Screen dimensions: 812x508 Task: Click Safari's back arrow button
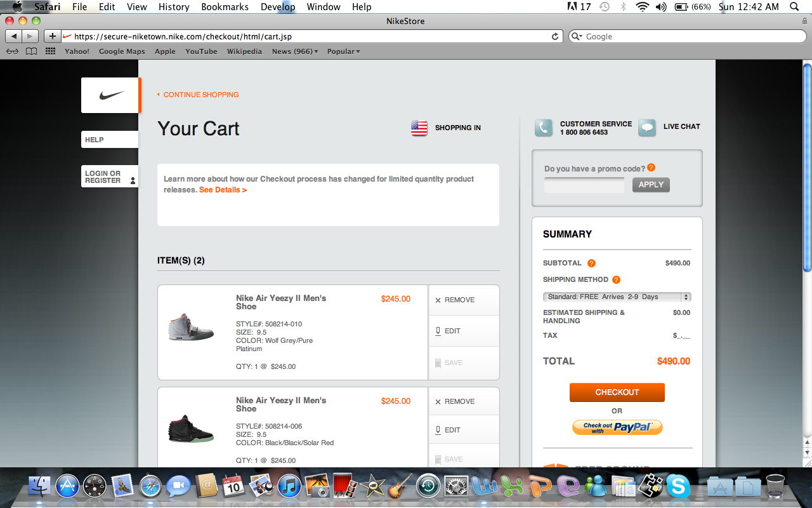point(14,36)
